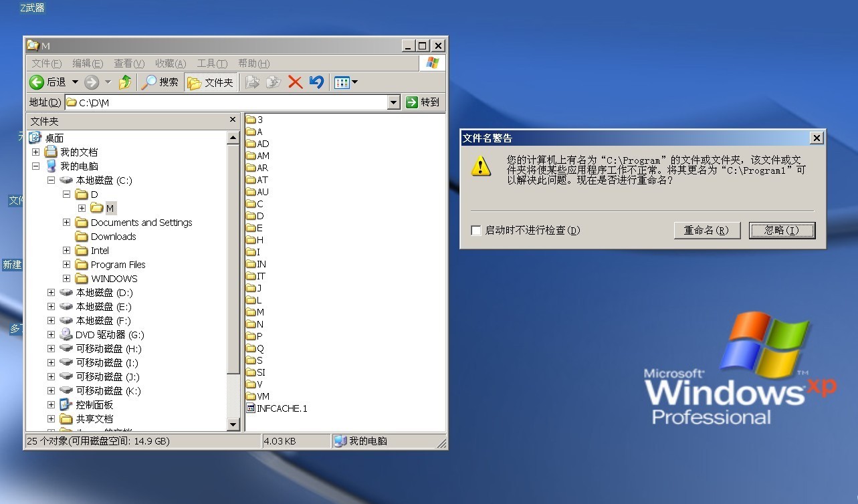
Task: Open the Tools (工具) menu
Action: [x=212, y=64]
